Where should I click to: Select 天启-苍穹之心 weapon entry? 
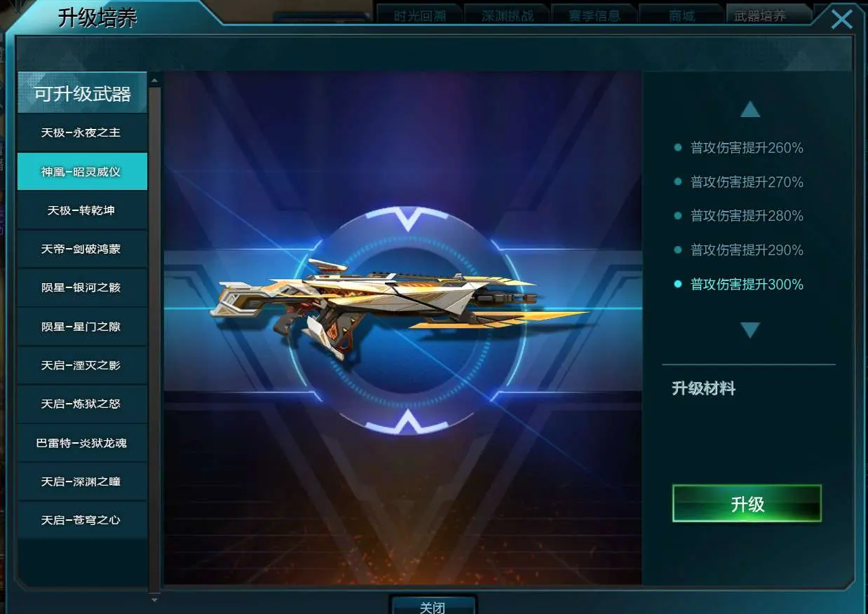point(82,520)
